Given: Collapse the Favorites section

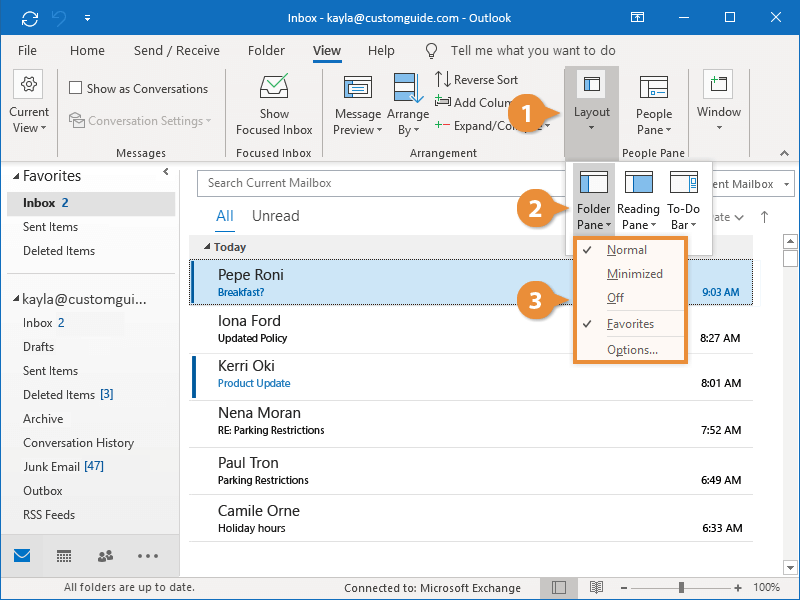Looking at the screenshot, I should (16, 176).
